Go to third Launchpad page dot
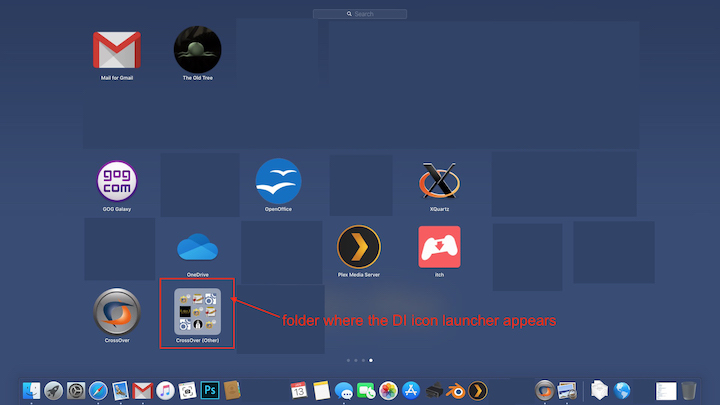 click(x=363, y=360)
